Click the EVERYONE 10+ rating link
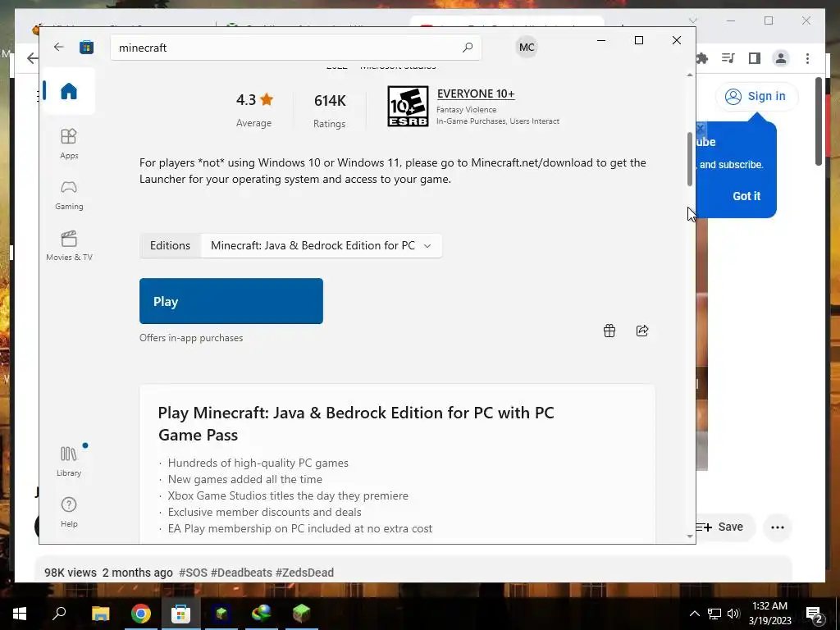The width and height of the screenshot is (840, 630). pos(476,94)
